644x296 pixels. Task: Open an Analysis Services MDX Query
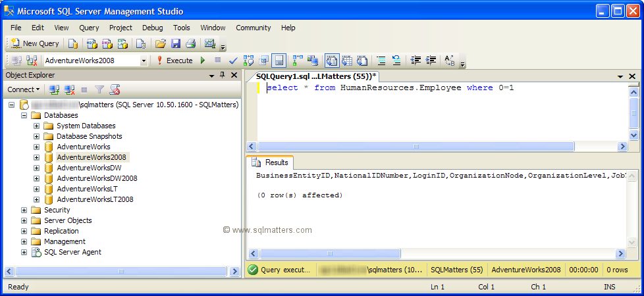coord(92,43)
